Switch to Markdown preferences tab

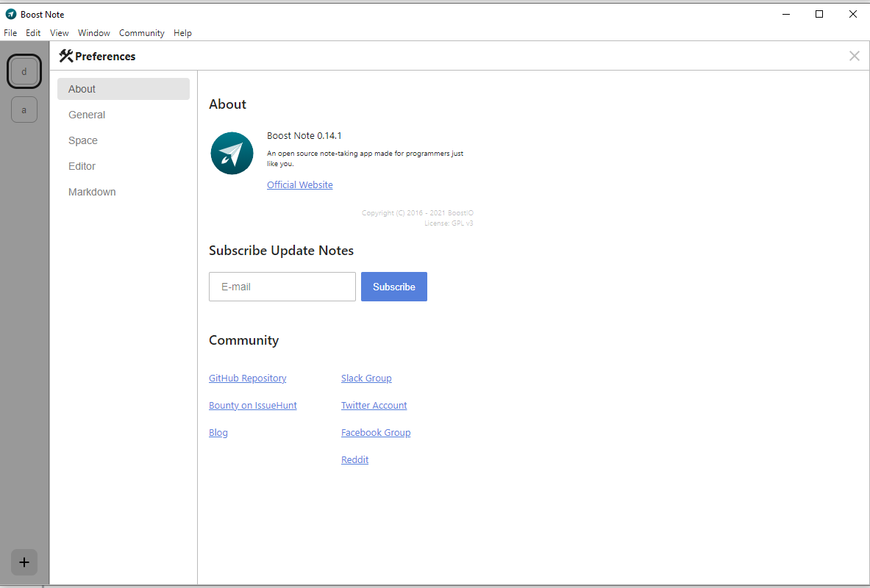click(123, 192)
